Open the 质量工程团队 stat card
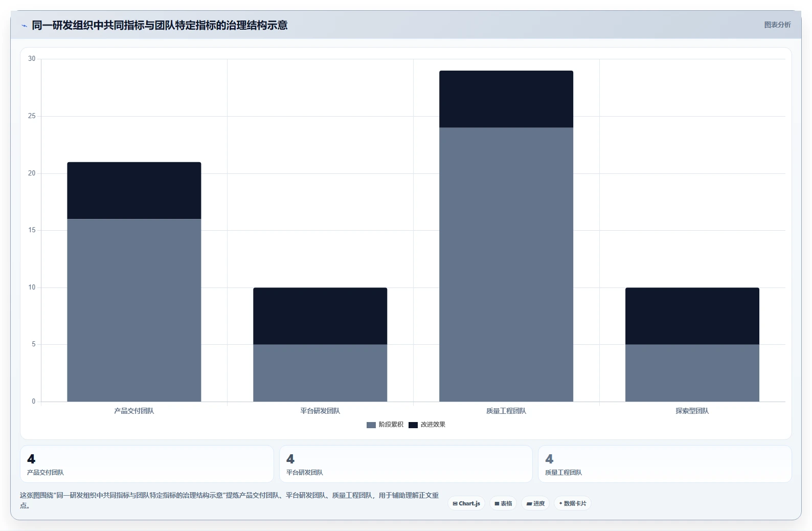Screen dimensions: 812x531 tap(665, 464)
